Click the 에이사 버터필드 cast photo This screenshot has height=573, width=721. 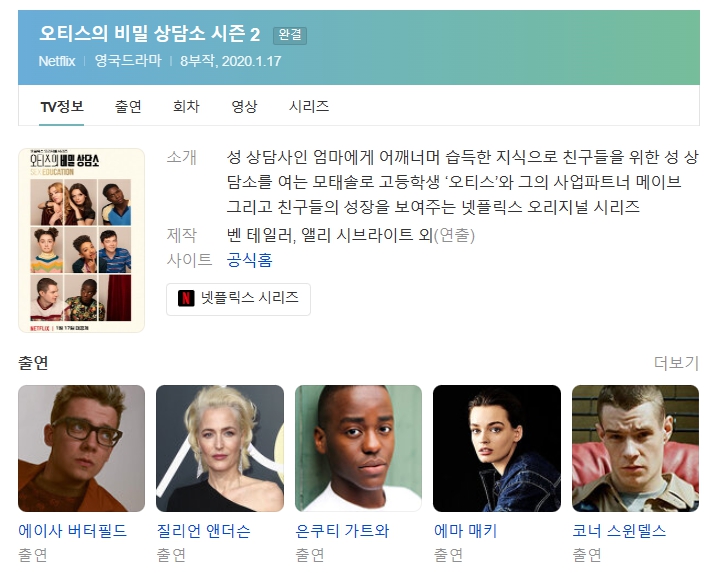(x=81, y=448)
